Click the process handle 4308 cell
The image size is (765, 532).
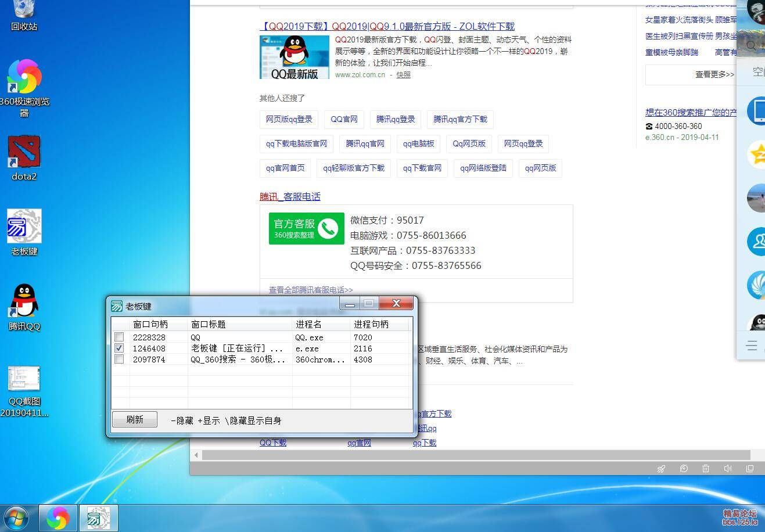pyautogui.click(x=362, y=360)
